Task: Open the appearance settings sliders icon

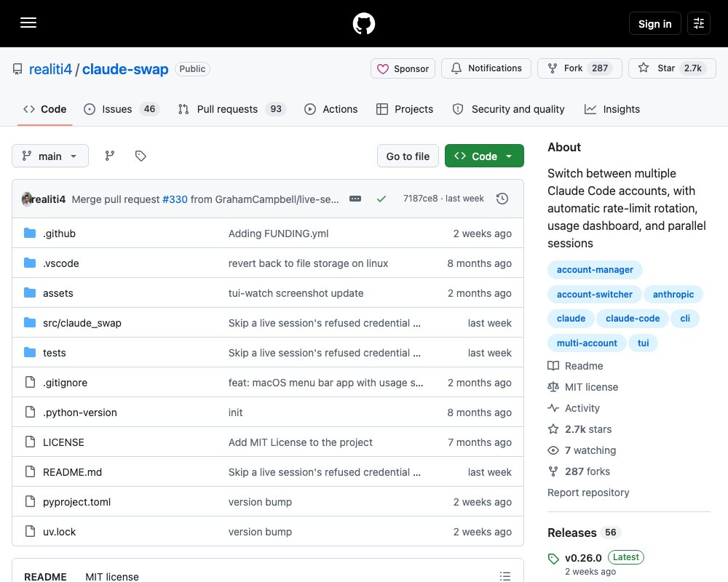Action: [x=699, y=23]
